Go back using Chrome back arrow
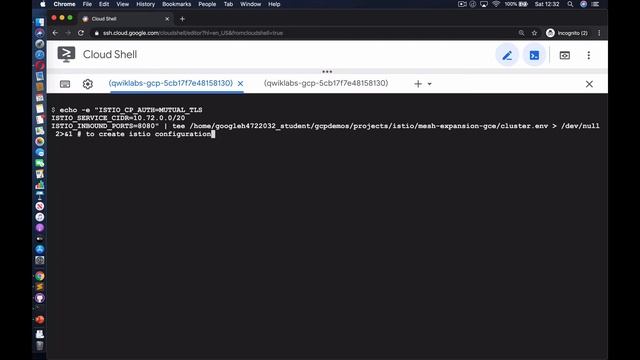This screenshot has width=640, height=360. 55,33
